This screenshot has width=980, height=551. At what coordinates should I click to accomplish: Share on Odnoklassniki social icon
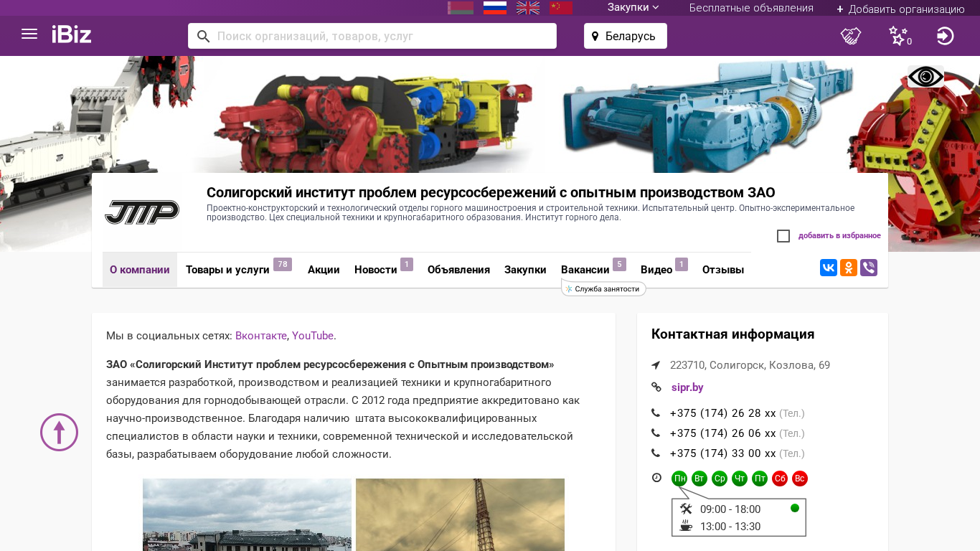849,268
